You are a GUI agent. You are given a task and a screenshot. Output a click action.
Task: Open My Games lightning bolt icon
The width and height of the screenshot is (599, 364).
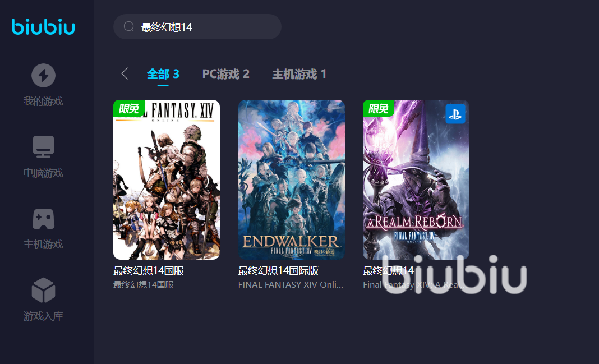coord(43,75)
